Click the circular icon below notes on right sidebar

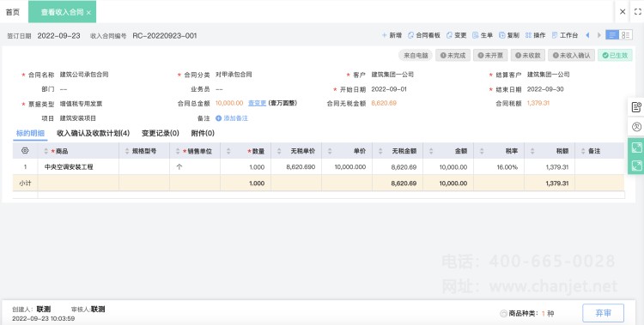click(x=636, y=127)
